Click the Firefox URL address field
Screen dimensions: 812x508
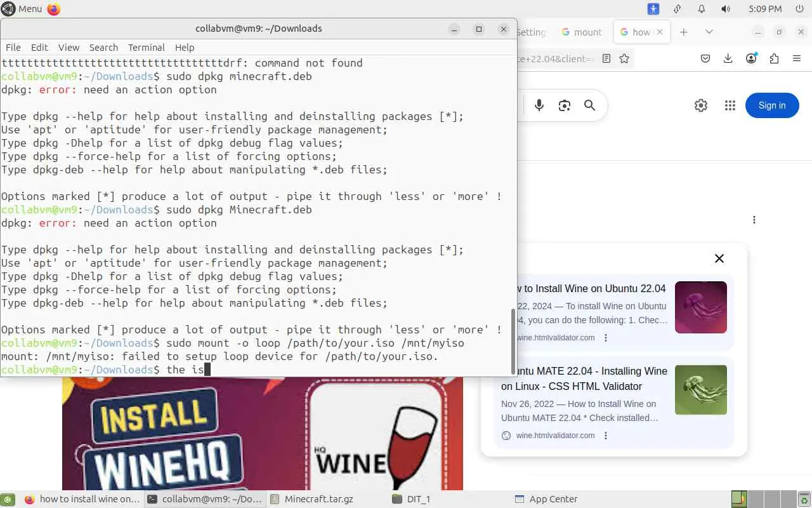(557, 58)
